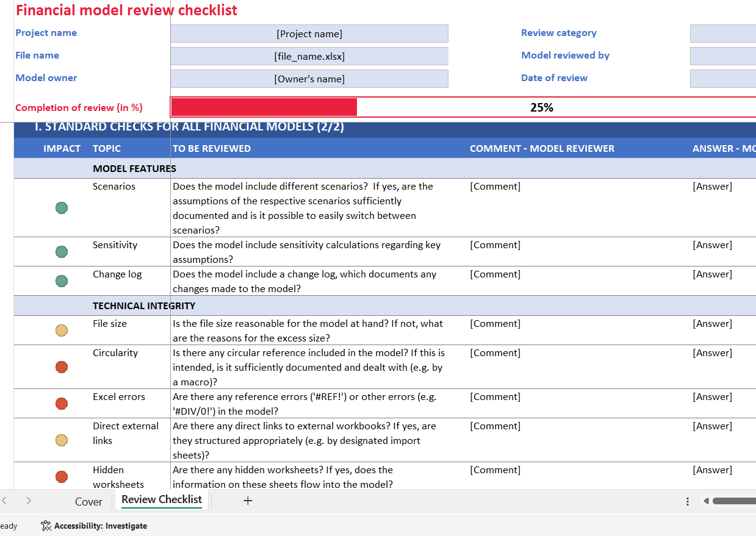Click the COMMENT - MODEL REVIEWER header
The height and width of the screenshot is (536, 756).
point(542,148)
